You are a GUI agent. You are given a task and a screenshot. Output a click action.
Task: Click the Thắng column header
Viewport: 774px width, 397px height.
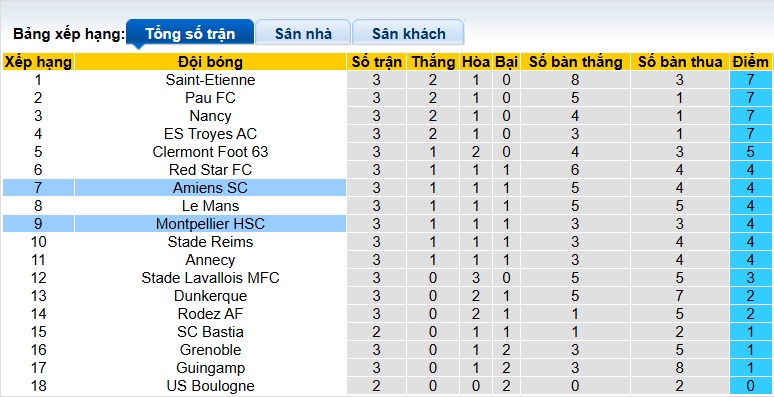(x=433, y=62)
